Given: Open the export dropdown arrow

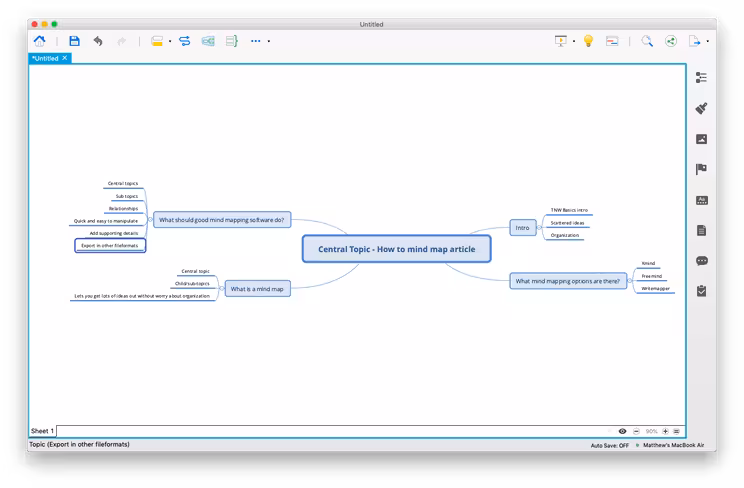Looking at the screenshot, I should coord(707,41).
